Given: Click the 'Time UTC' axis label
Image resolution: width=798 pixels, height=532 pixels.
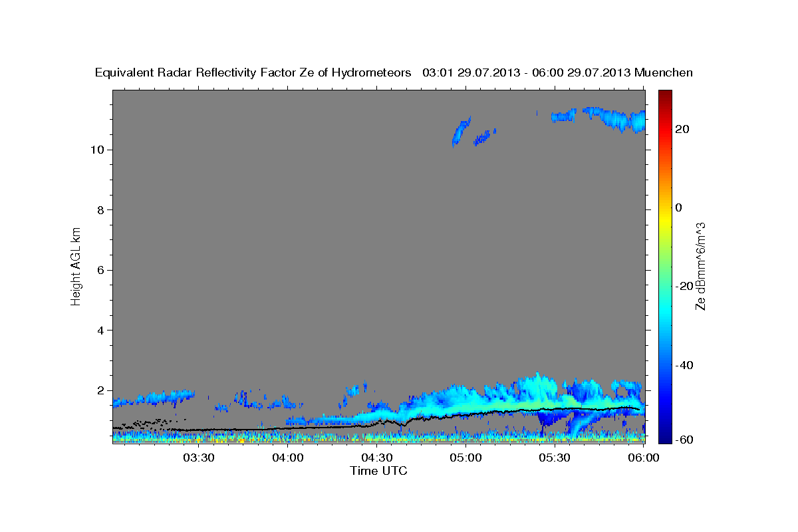Looking at the screenshot, I should pyautogui.click(x=378, y=471).
